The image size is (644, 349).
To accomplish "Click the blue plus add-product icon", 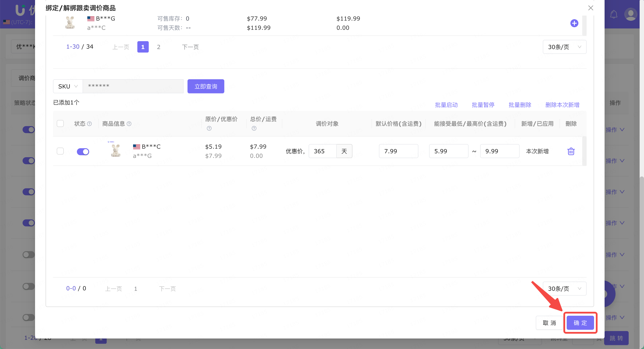I will pyautogui.click(x=574, y=23).
